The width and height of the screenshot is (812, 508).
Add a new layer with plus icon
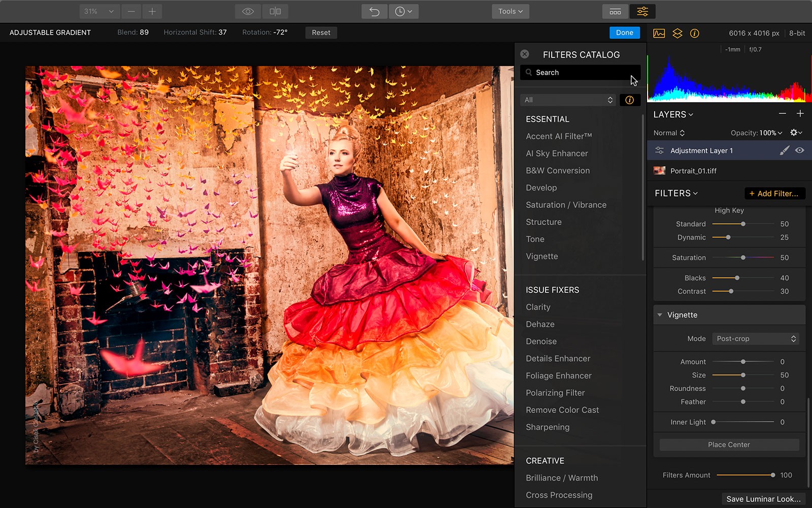click(800, 114)
